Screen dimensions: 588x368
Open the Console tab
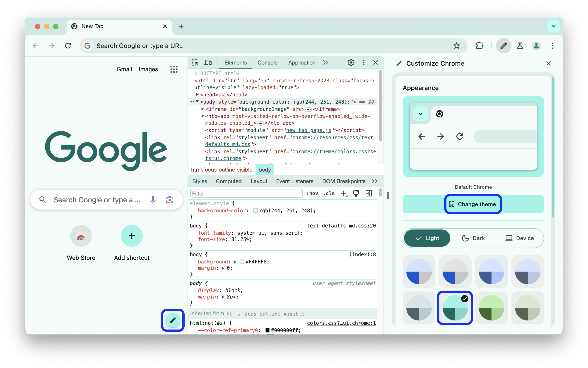pyautogui.click(x=267, y=63)
